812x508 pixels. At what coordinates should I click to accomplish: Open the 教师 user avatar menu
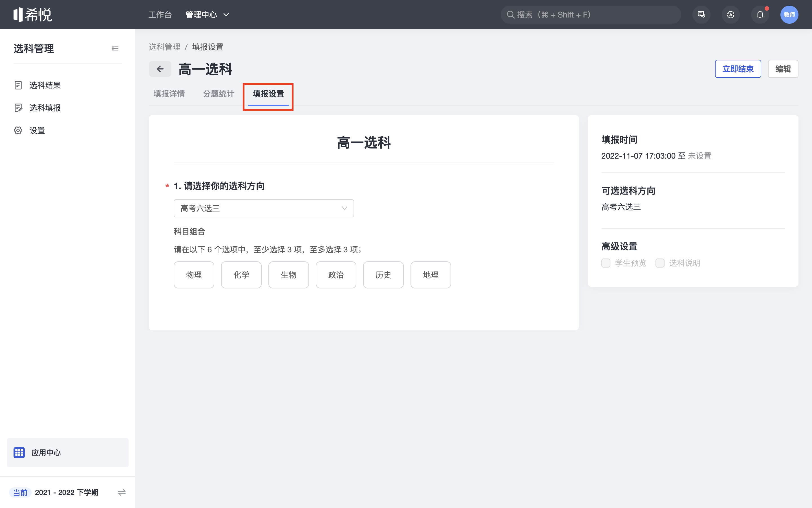click(789, 15)
